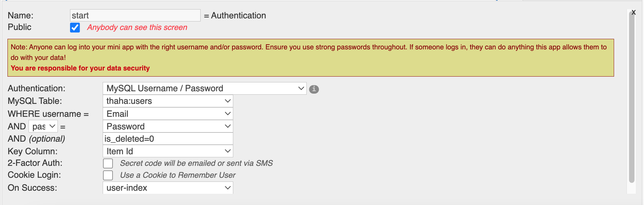Expand the Key Column Item Id dropdown
This screenshot has height=205, width=644.
pos(168,151)
